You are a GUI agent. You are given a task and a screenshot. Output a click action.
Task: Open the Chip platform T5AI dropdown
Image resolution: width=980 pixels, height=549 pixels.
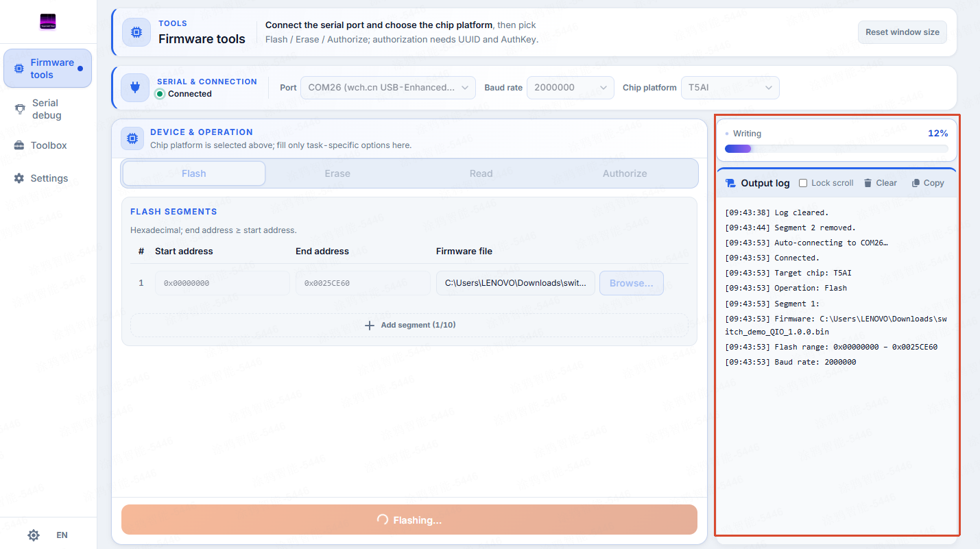[730, 88]
